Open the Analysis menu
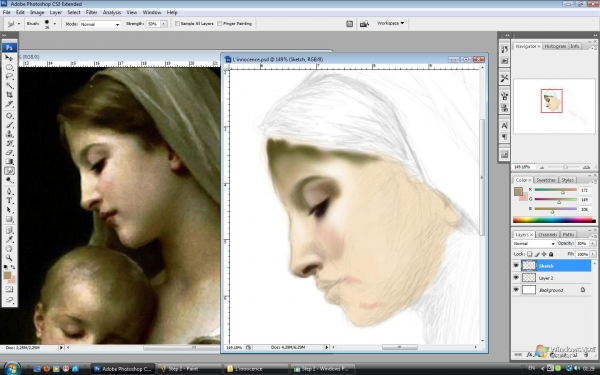 pos(112,12)
